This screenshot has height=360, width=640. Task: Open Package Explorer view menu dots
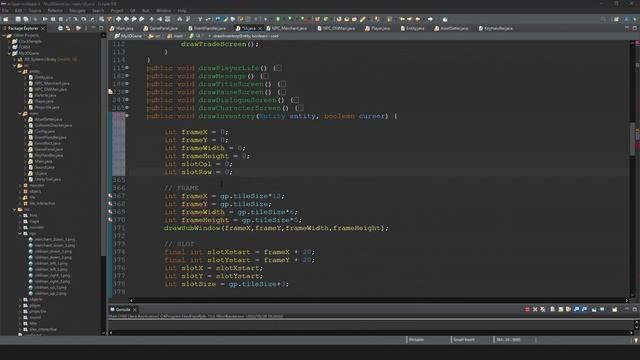pyautogui.click(x=86, y=28)
